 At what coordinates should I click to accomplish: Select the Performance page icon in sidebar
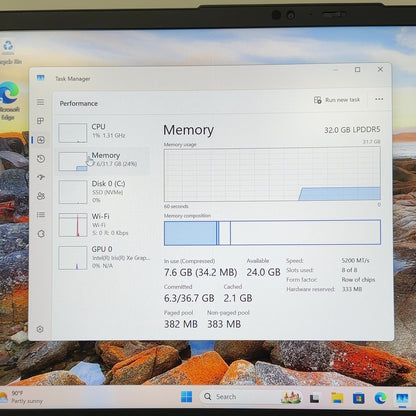point(41,140)
